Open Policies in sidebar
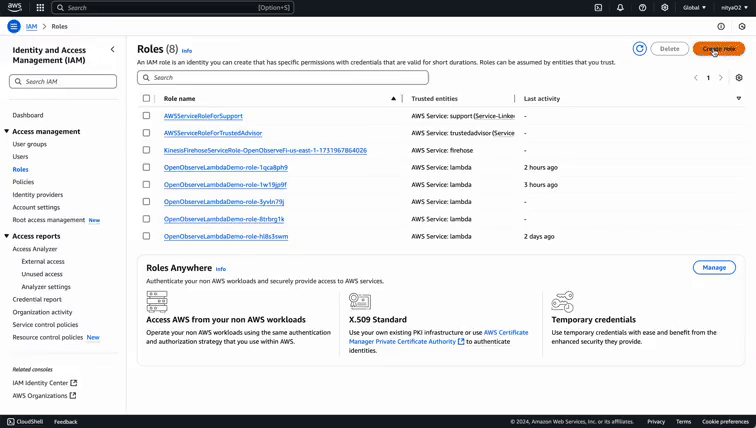Image resolution: width=756 pixels, height=428 pixels. [23, 182]
